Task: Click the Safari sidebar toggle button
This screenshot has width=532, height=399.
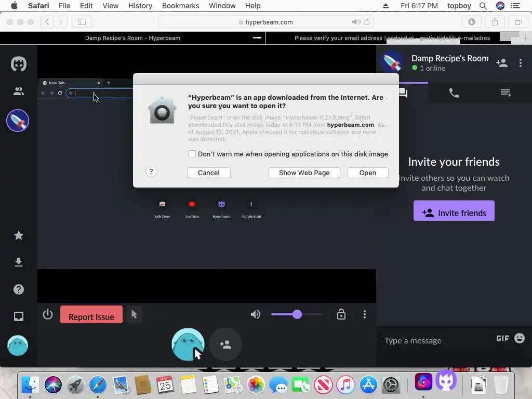Action: pos(82,22)
